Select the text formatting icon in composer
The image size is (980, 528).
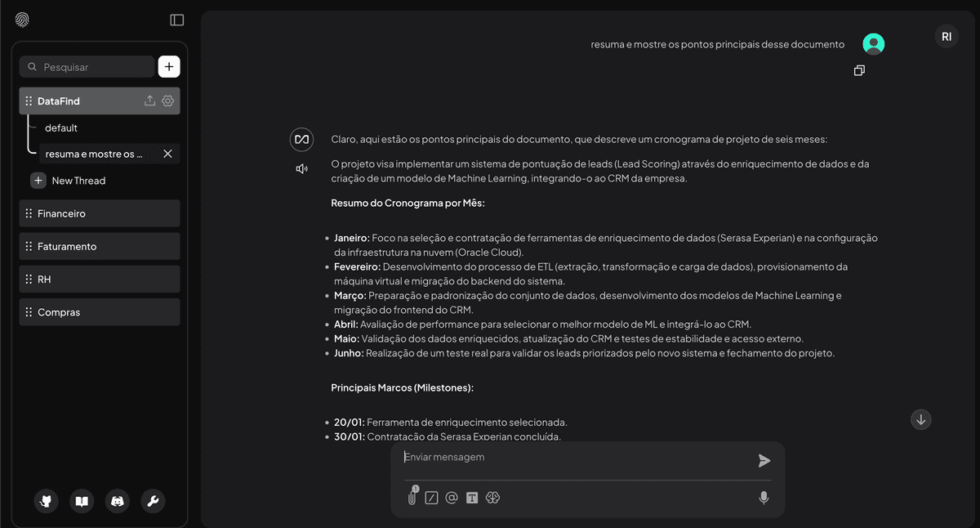click(x=471, y=497)
